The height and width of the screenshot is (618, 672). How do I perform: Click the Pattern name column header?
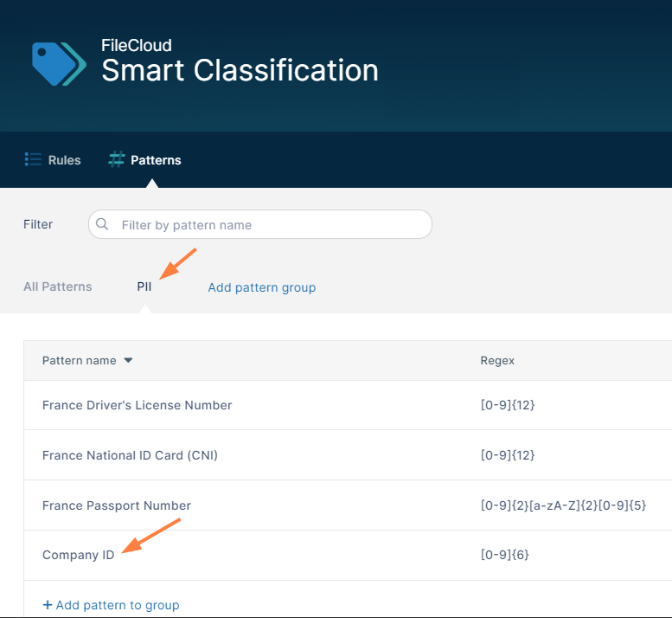[x=80, y=360]
